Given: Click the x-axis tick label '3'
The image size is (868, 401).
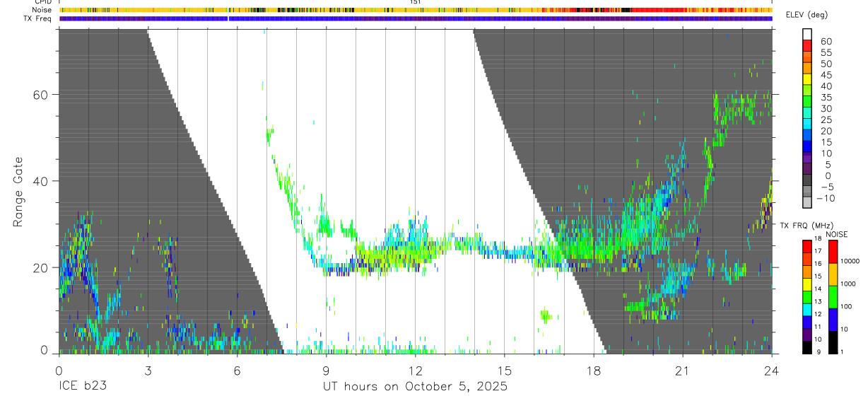Looking at the screenshot, I should point(147,370).
